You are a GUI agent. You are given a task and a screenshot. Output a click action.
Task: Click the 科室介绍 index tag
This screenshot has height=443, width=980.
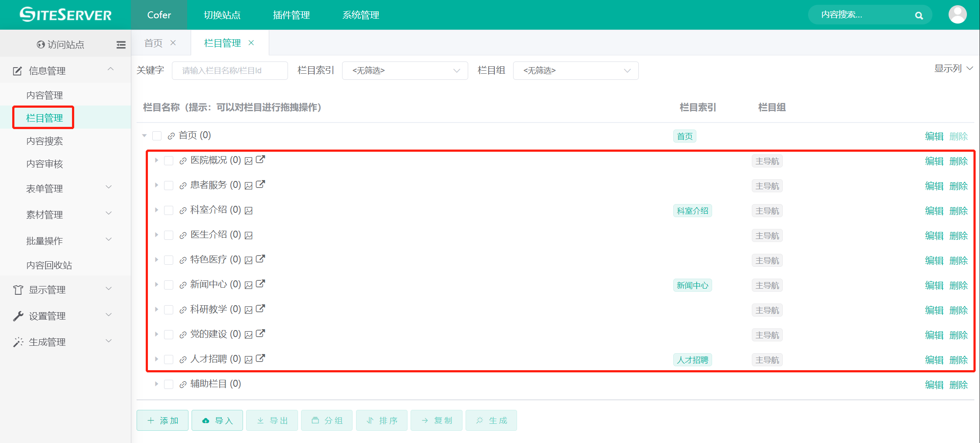point(692,211)
